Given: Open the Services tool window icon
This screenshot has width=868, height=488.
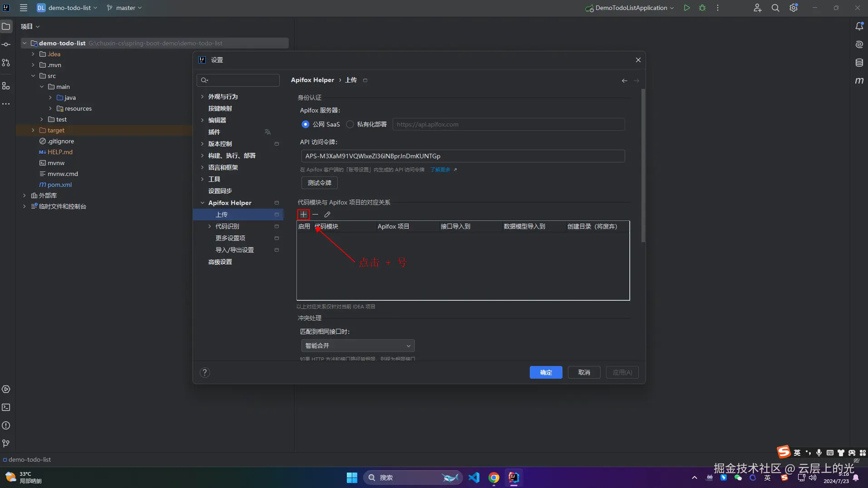Looking at the screenshot, I should click(6, 389).
